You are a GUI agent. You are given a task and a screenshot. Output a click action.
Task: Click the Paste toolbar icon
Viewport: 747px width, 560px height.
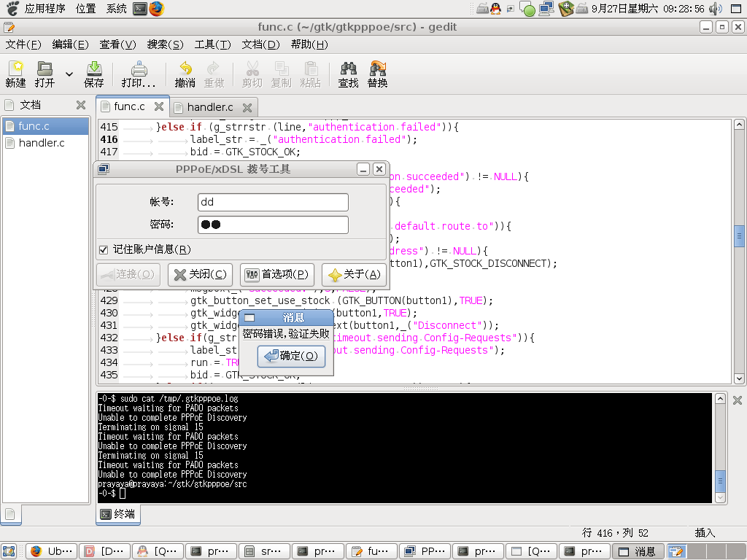coord(310,74)
